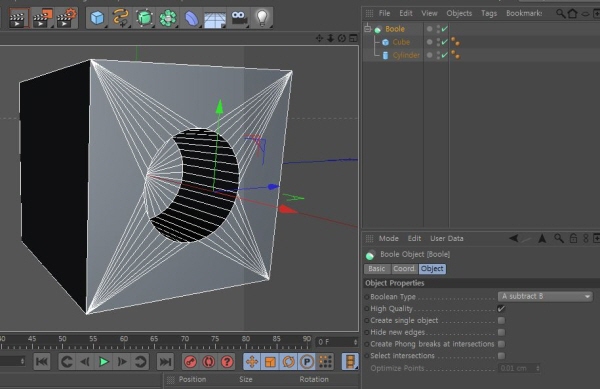Image resolution: width=600 pixels, height=389 pixels.
Task: Toggle the viewport layout icon
Action: point(353,38)
